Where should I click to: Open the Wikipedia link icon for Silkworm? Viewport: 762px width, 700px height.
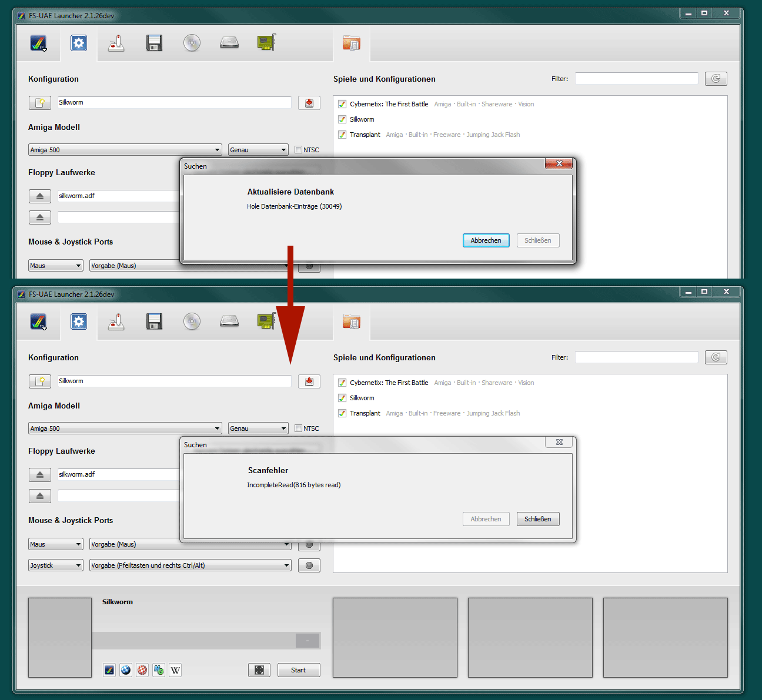tap(175, 670)
